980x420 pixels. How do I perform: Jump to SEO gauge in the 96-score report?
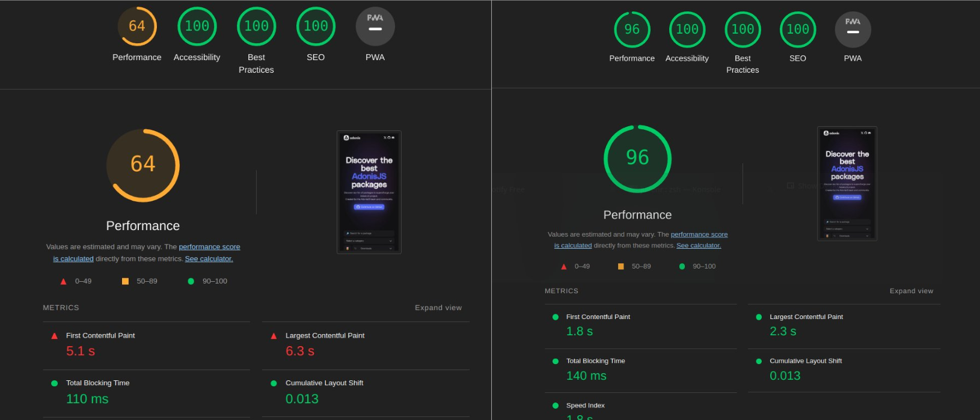pos(797,29)
